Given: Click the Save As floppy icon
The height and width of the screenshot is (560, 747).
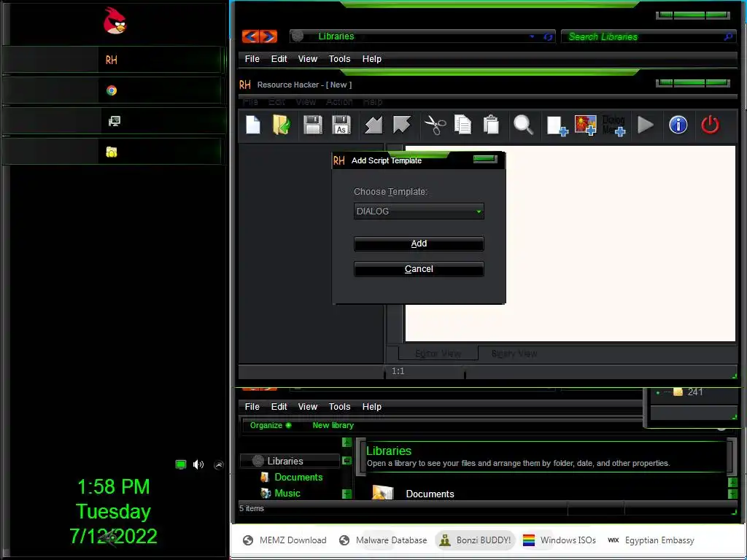Looking at the screenshot, I should [341, 125].
